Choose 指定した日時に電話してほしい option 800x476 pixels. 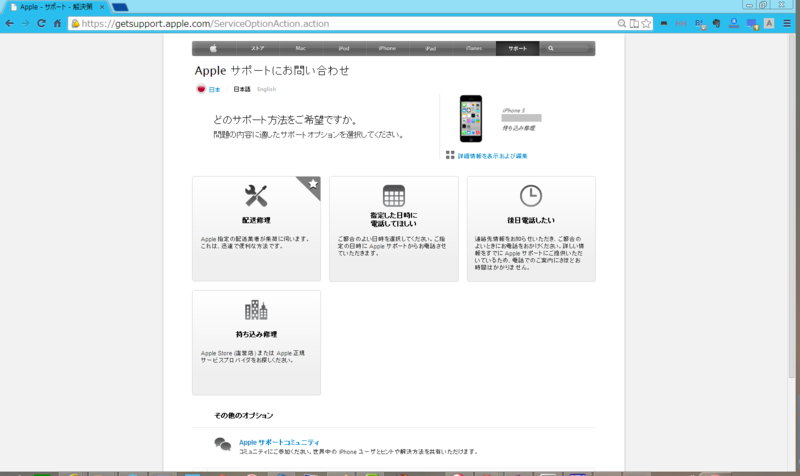point(393,219)
